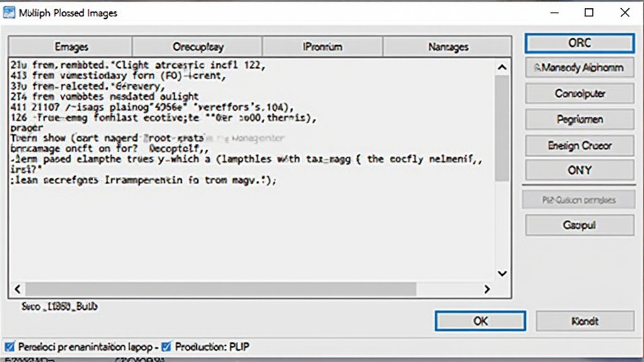Click the vertical scrollbar down arrow

502,273
